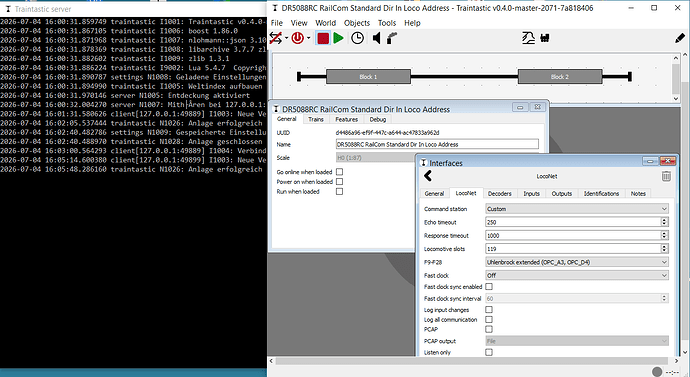
Task: Delete interface with the trash icon
Action: pos(666,176)
